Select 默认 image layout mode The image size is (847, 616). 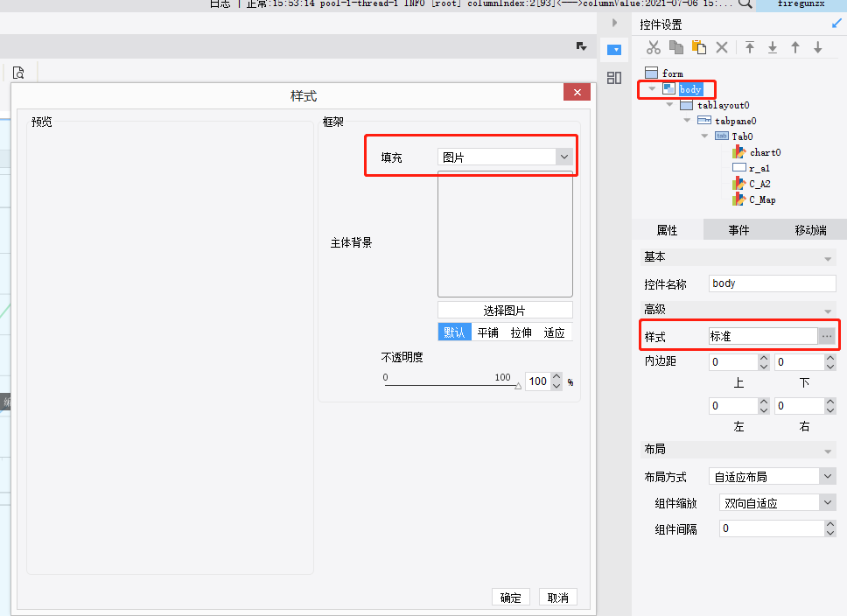point(454,332)
